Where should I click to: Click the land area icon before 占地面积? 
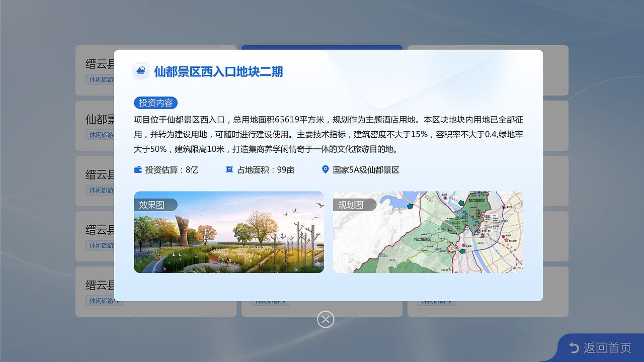pyautogui.click(x=229, y=169)
